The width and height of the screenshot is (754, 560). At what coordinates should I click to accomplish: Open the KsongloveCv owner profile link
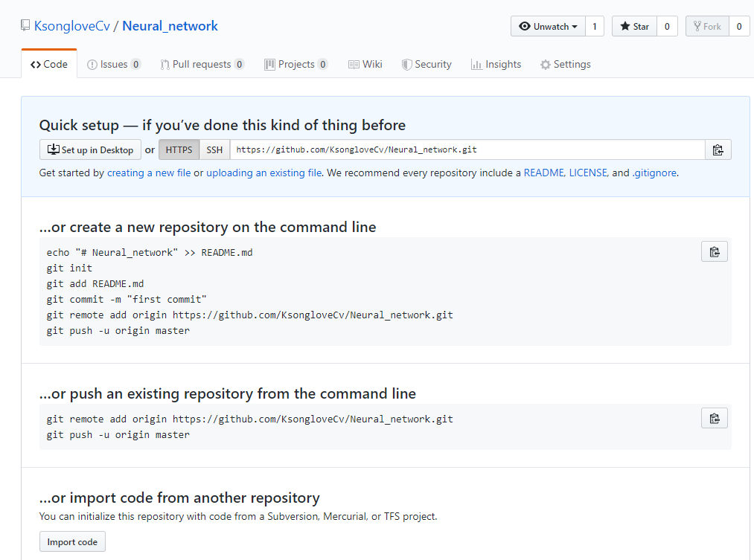coord(72,27)
